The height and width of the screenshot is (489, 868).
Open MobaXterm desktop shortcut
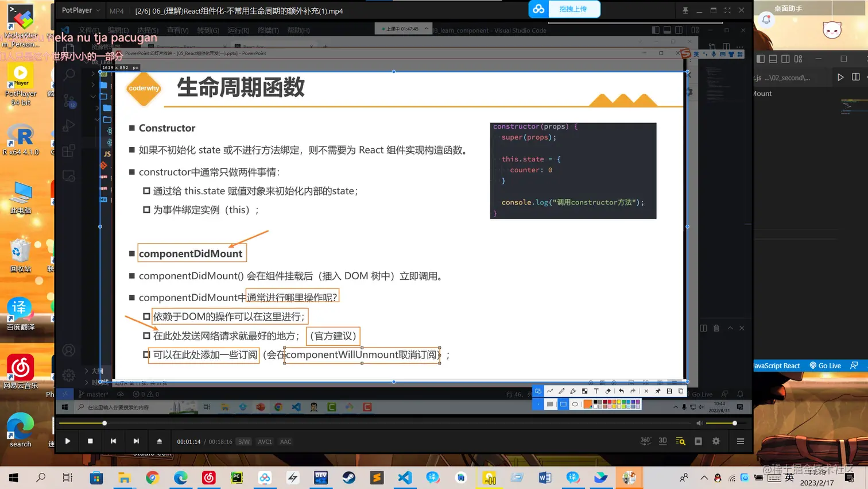tap(21, 26)
